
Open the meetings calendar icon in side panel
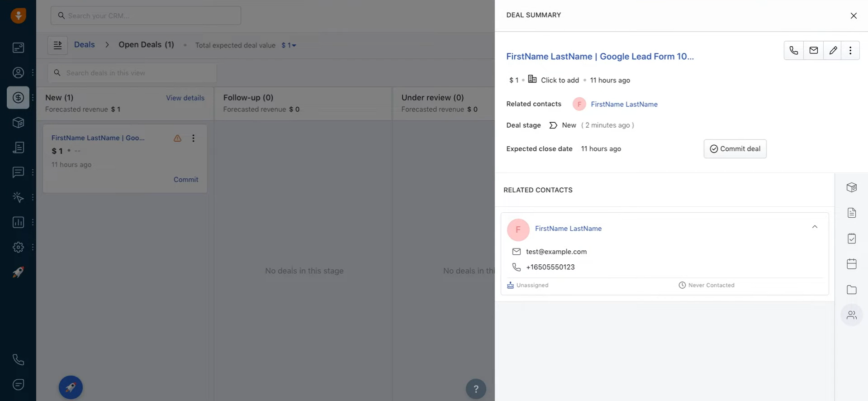click(851, 264)
